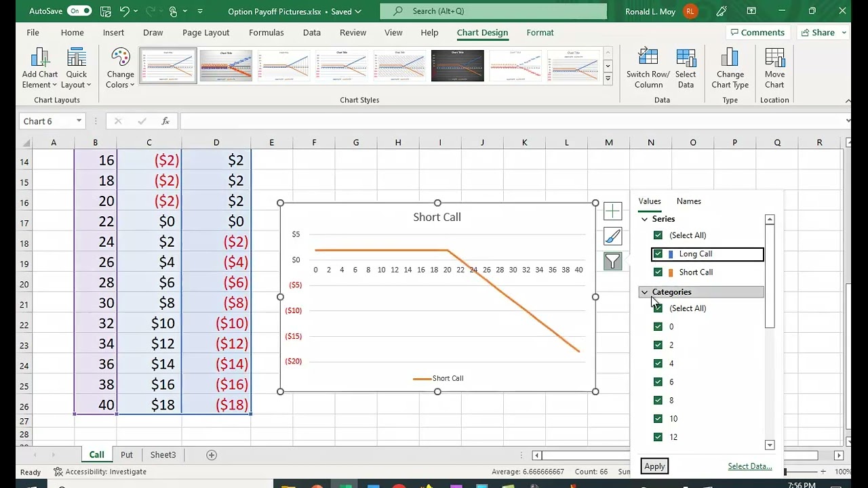Uncheck category 8 checkbox

point(658,400)
